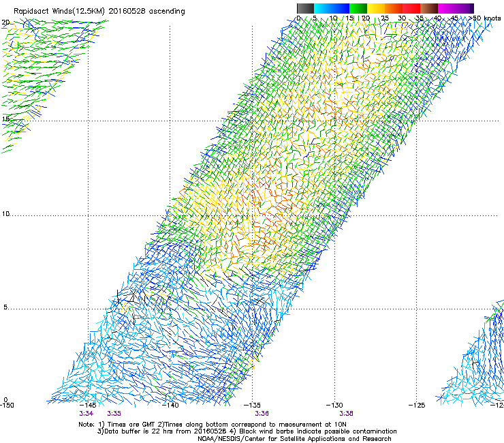Click the brown 35–40 knots color segment
Viewport: 504px width, 443px height.
pos(429,8)
